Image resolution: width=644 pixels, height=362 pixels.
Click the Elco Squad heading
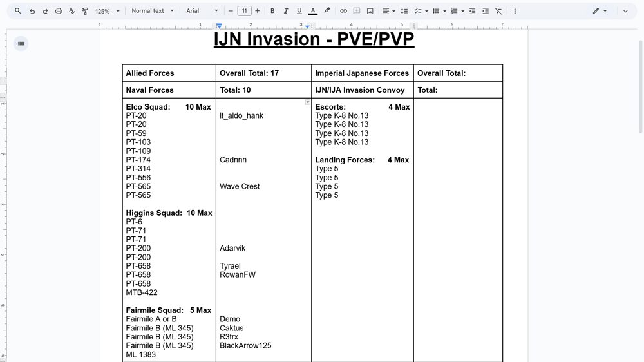tap(148, 107)
